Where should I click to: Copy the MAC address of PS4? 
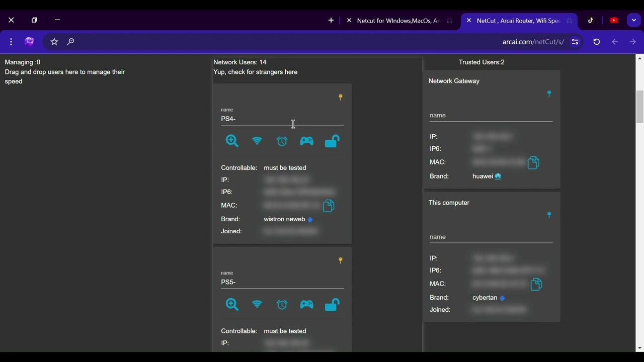(x=329, y=206)
